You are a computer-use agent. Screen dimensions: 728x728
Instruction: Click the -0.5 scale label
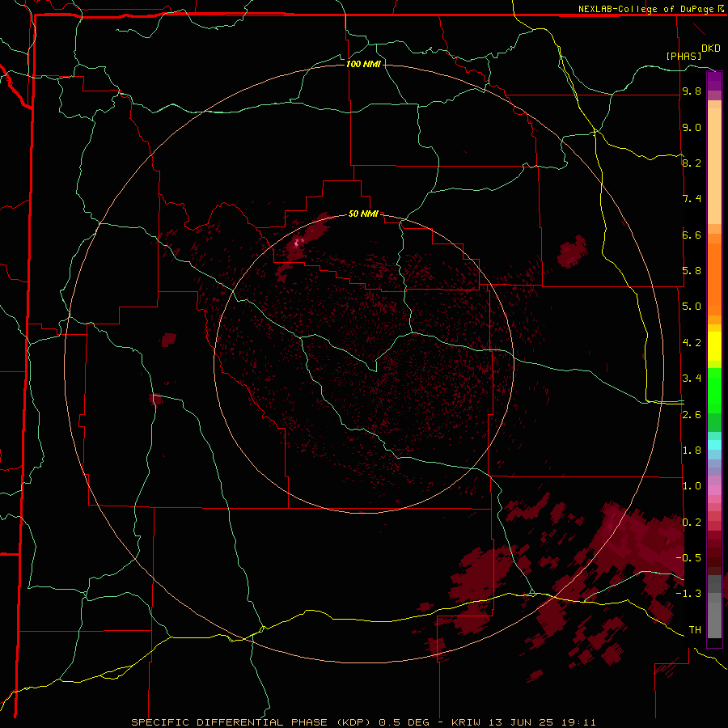[x=688, y=558]
